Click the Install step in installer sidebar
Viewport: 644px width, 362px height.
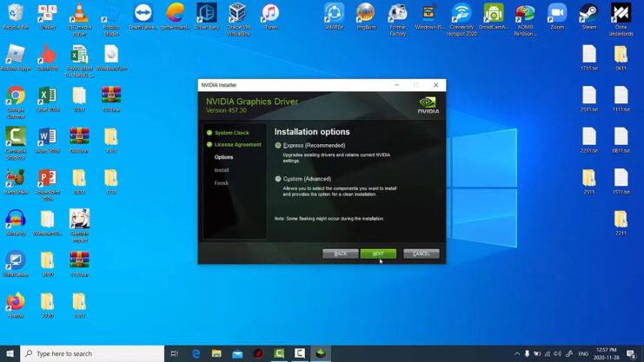[222, 170]
